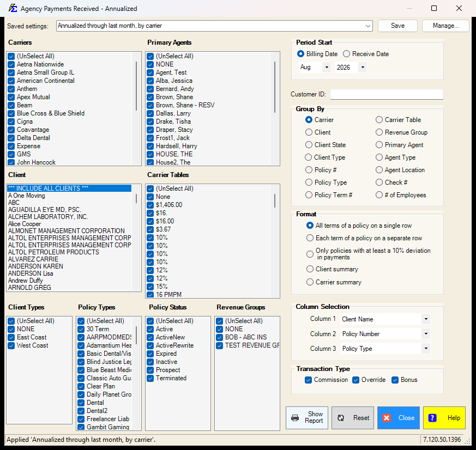476x450 pixels.
Task: Expand the Column 1 Client Name dropdown
Action: [426, 319]
